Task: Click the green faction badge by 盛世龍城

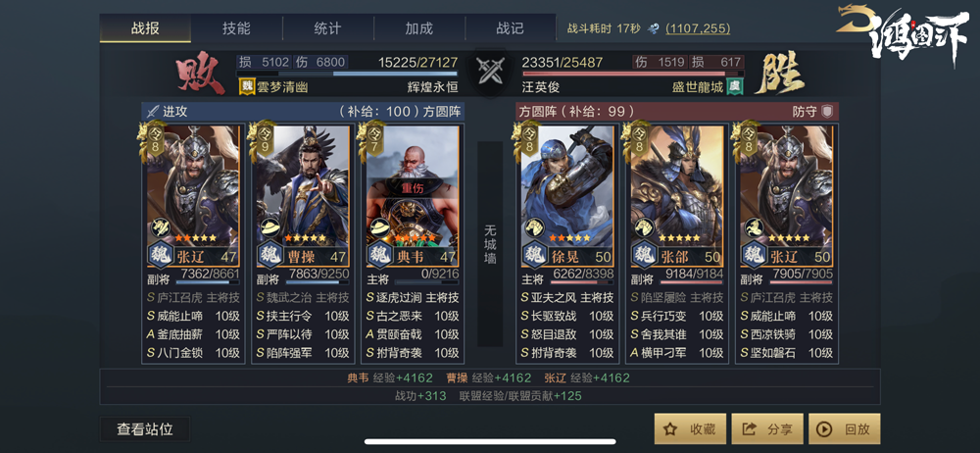Action: click(x=734, y=87)
